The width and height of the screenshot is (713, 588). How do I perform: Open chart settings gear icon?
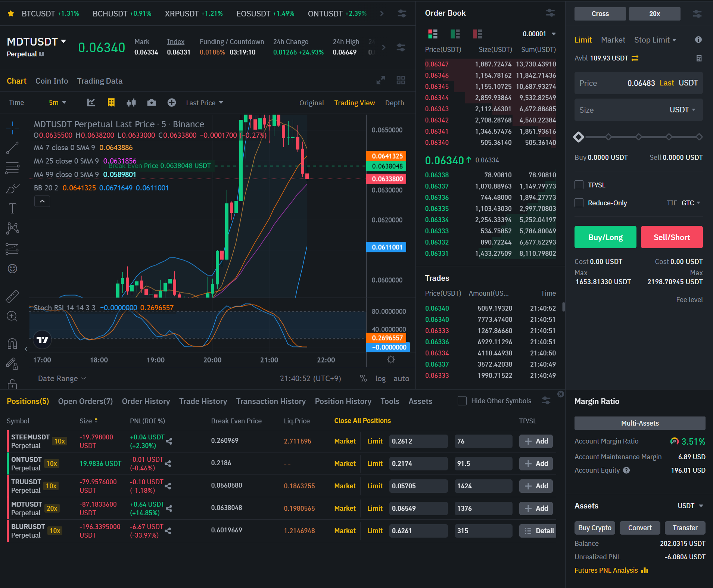click(391, 360)
